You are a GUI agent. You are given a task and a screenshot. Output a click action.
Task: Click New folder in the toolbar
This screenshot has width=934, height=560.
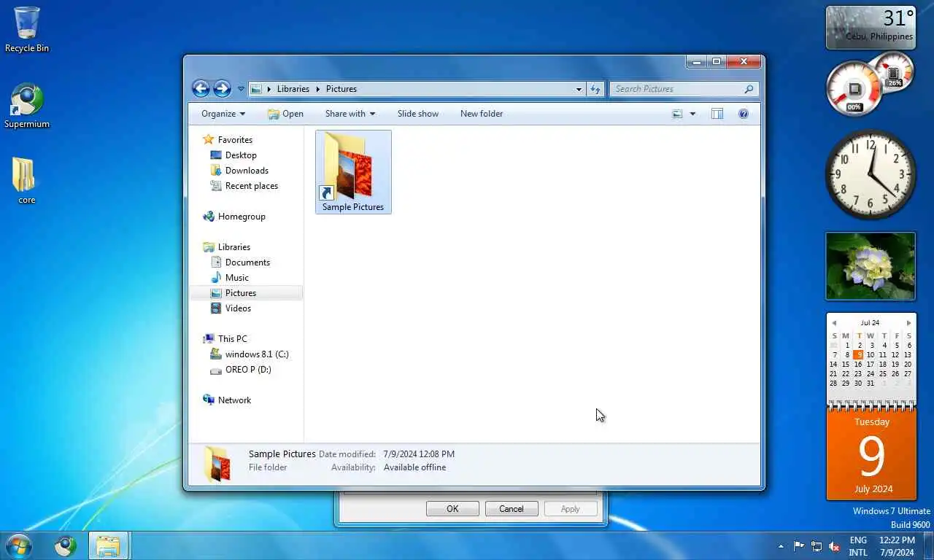[482, 114]
